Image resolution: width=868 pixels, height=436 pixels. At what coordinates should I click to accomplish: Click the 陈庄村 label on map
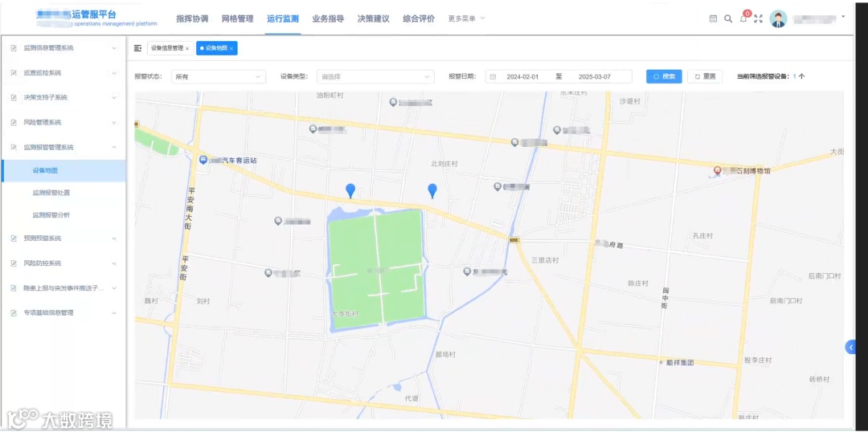tap(637, 283)
